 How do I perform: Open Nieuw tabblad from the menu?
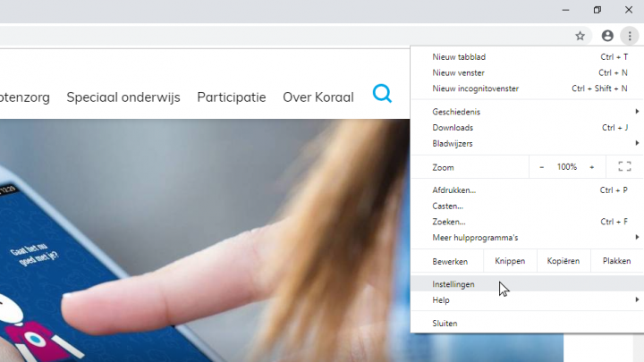pos(528,57)
